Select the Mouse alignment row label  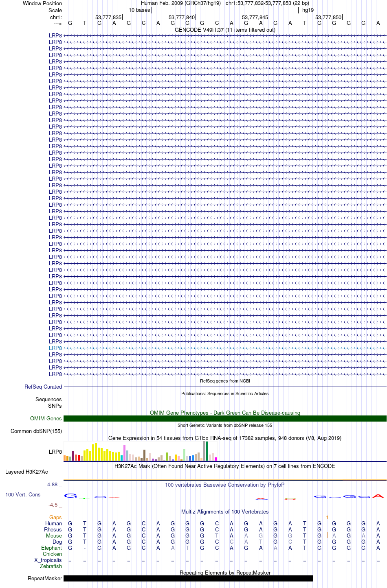point(54,536)
